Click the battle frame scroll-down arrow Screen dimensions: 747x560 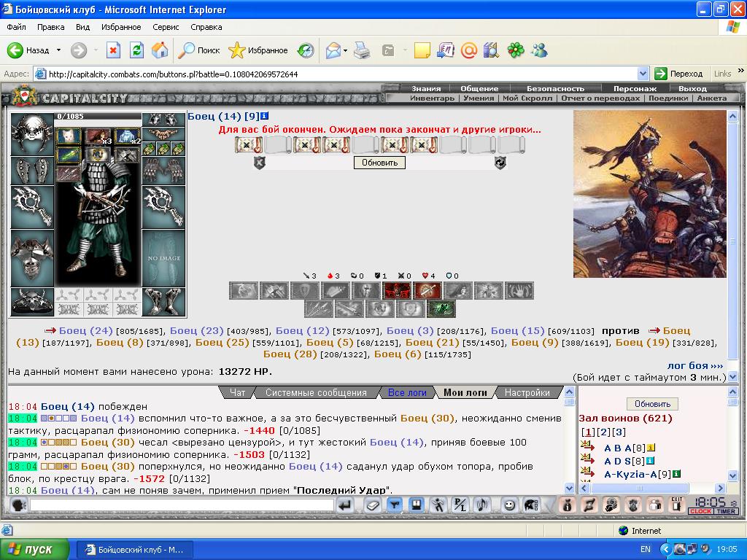pos(732,376)
